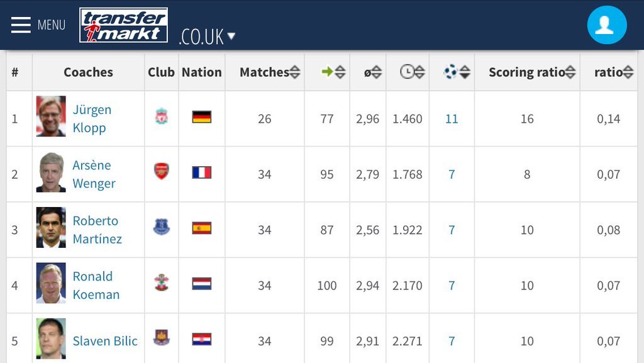
Task: Click the Arsenal club crest
Action: 162,171
